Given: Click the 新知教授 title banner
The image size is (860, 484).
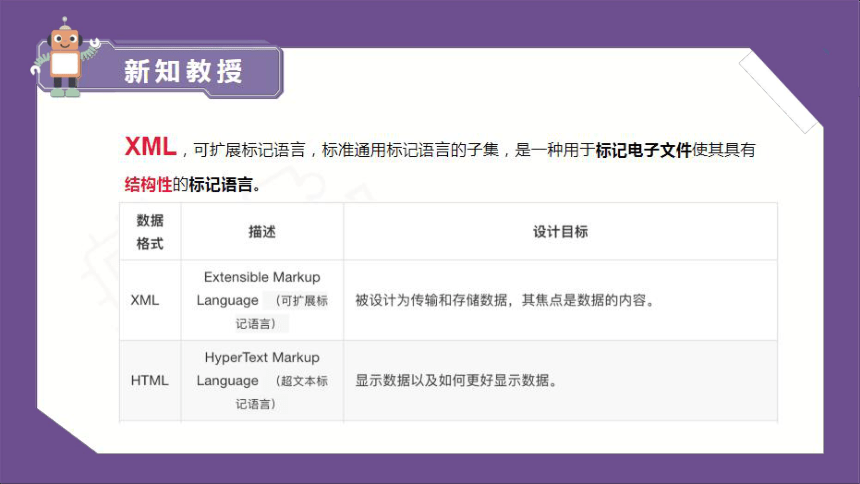Looking at the screenshot, I should tap(159, 70).
